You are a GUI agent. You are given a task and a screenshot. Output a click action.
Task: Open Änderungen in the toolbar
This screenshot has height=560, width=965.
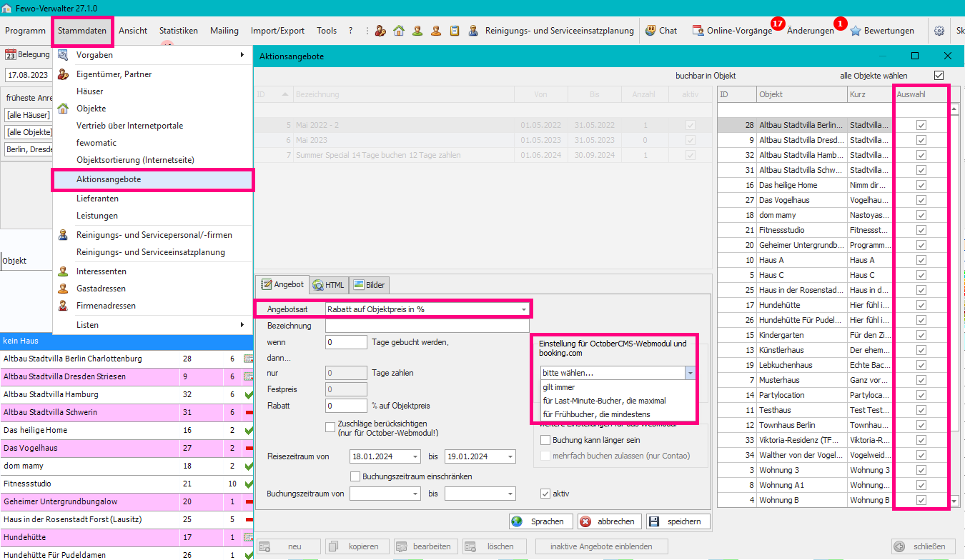pyautogui.click(x=810, y=31)
